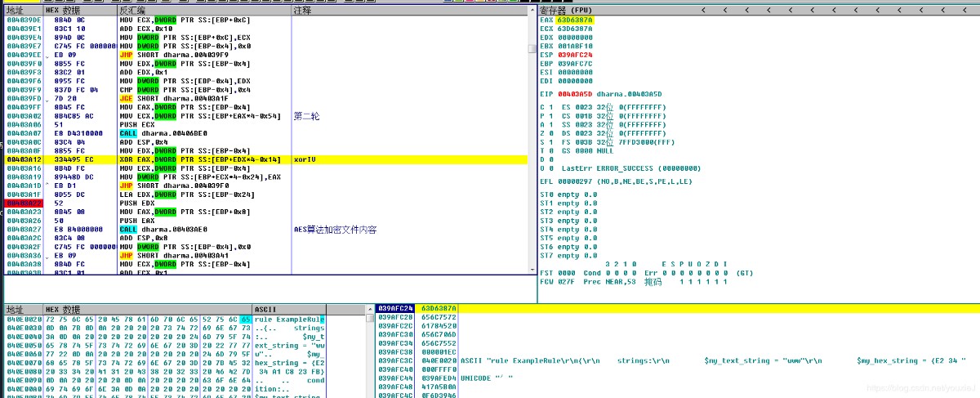Click the dump ASCII text rule ExampleRule
The width and height of the screenshot is (980, 398).
tap(288, 320)
